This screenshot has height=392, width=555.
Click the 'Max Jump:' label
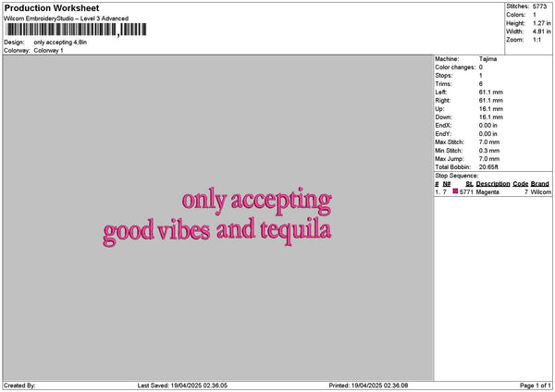(x=450, y=159)
